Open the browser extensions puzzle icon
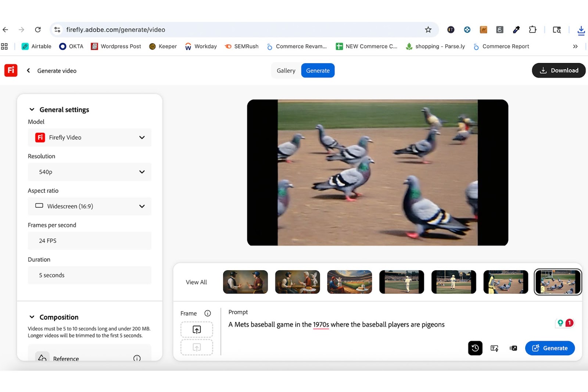Image resolution: width=588 pixels, height=392 pixels. click(533, 30)
